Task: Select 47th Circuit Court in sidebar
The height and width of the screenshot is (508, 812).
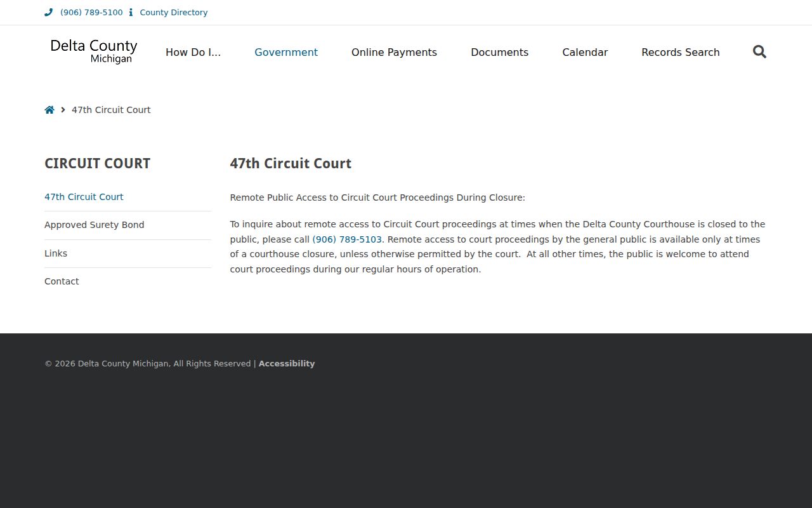Action: pyautogui.click(x=84, y=197)
